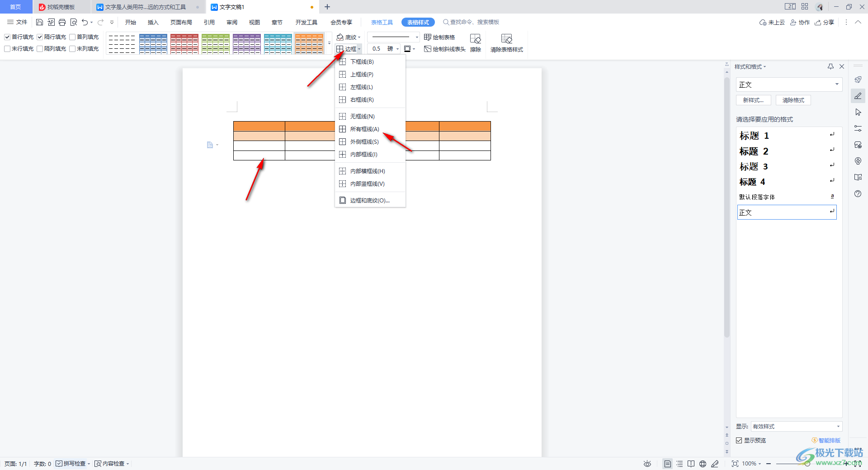Select draw table tool

coord(439,37)
